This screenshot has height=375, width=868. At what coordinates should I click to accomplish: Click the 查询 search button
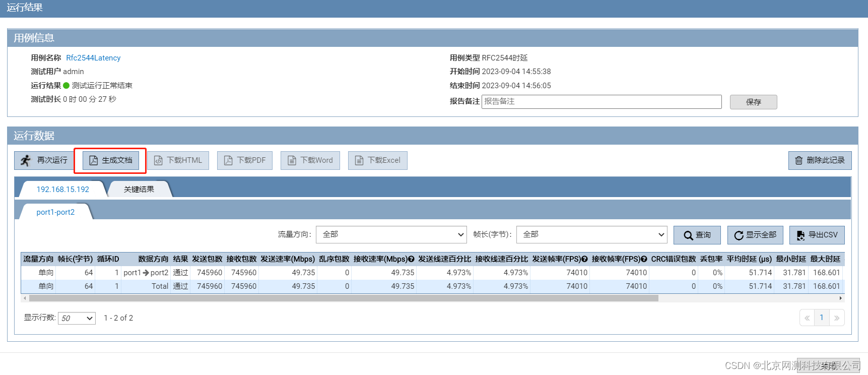coord(697,235)
